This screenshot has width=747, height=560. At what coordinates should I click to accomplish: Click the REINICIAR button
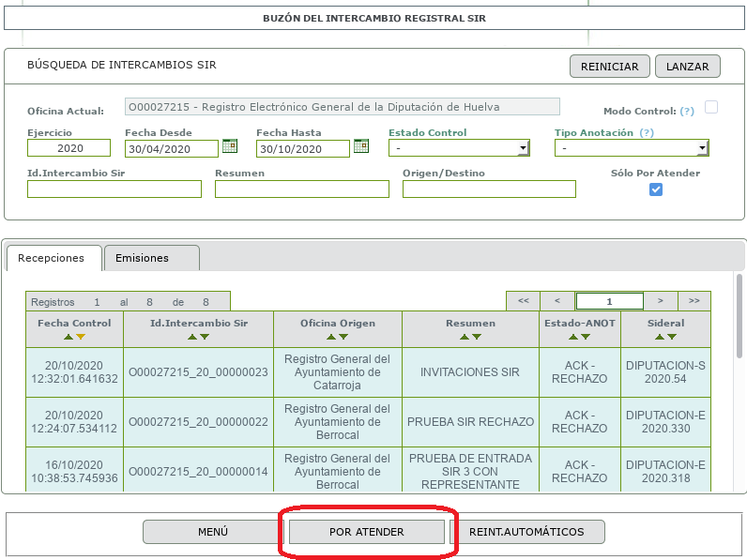[610, 67]
